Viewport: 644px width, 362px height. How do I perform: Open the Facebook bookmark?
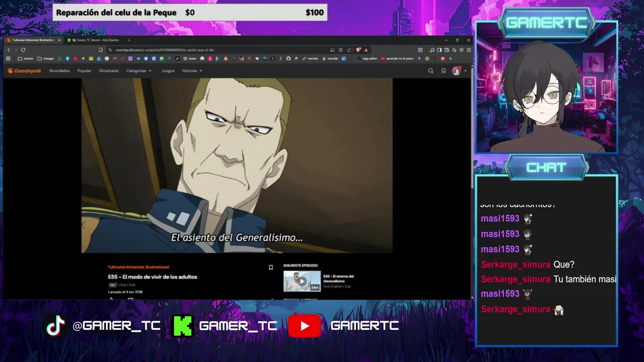click(67, 58)
